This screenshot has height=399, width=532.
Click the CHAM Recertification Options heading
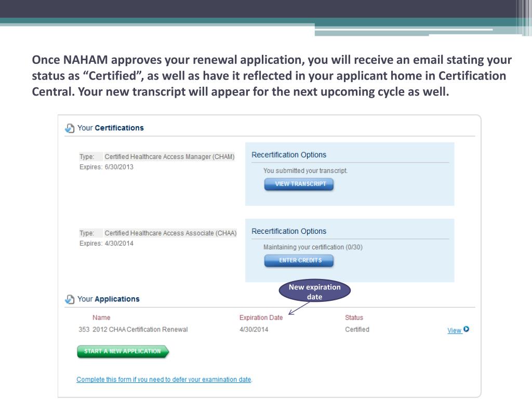(x=289, y=155)
